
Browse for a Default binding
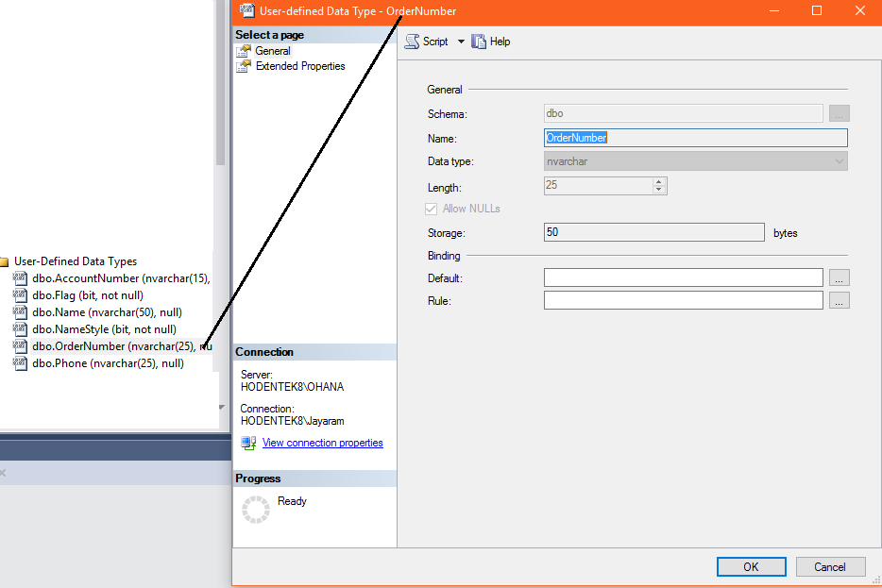pos(839,277)
